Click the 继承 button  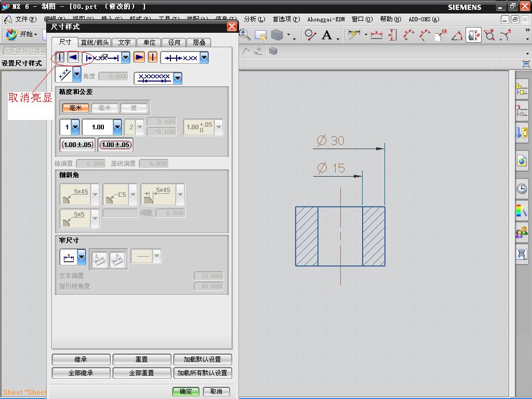[81, 360]
